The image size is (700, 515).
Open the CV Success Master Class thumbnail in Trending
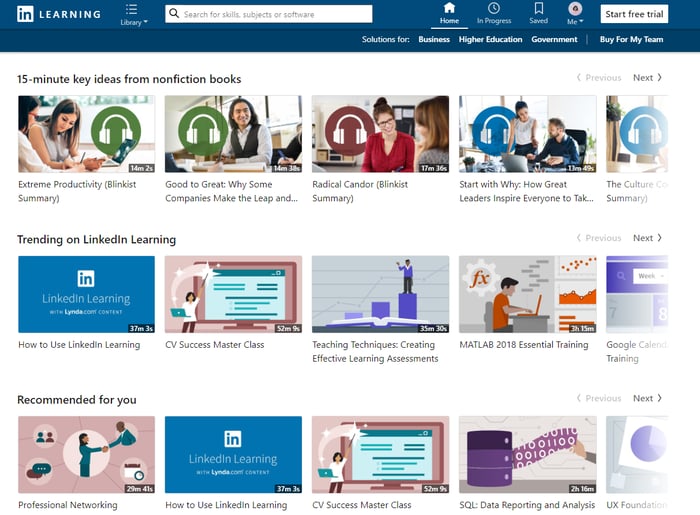coord(233,294)
